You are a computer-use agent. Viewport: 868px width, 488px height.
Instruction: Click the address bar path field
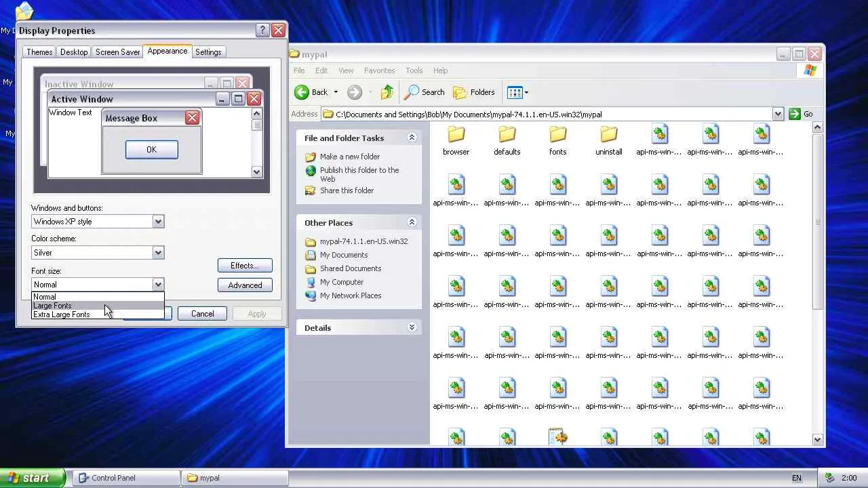click(x=547, y=114)
